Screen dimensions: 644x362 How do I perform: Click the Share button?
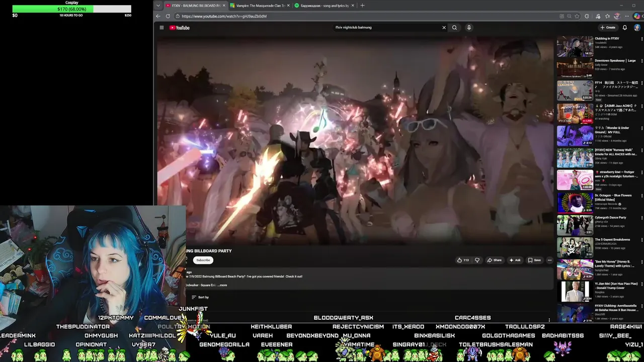(494, 260)
